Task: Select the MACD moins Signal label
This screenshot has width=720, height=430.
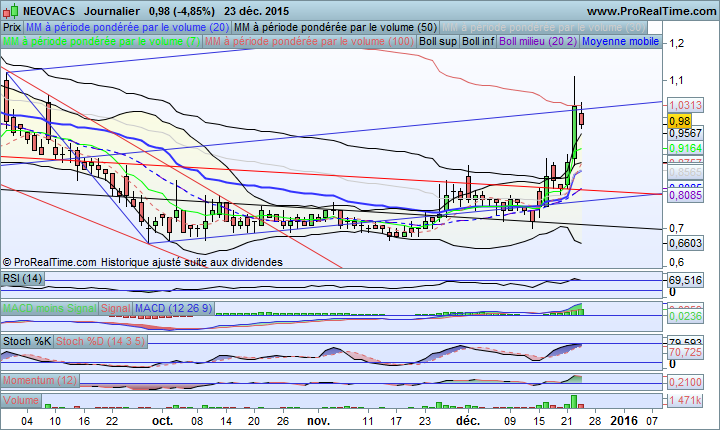Action: click(x=50, y=308)
